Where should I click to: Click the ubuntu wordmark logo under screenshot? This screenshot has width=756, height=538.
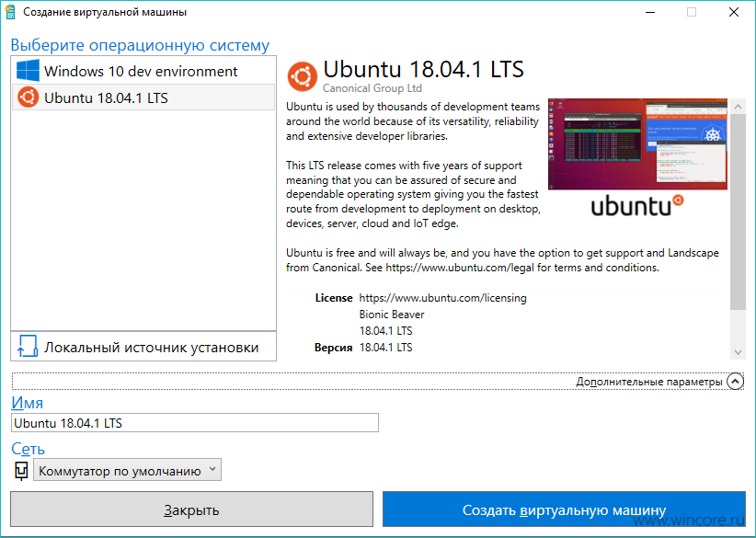(637, 205)
